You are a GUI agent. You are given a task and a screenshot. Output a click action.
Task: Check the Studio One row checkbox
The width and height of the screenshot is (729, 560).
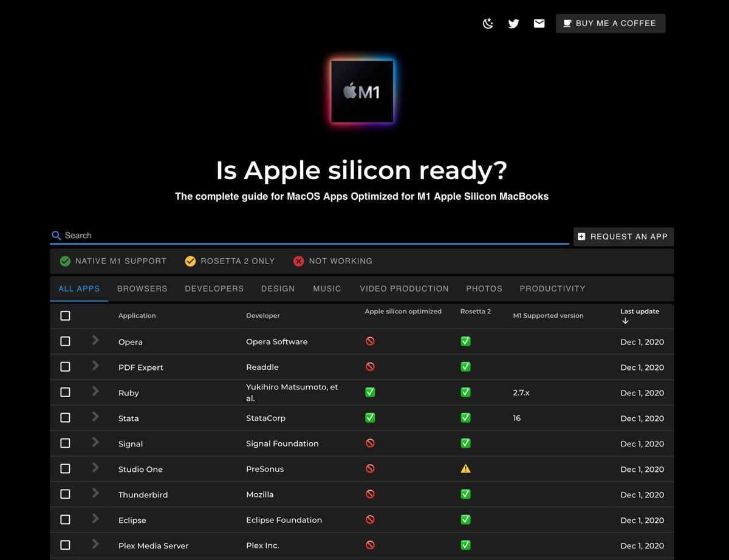65,469
